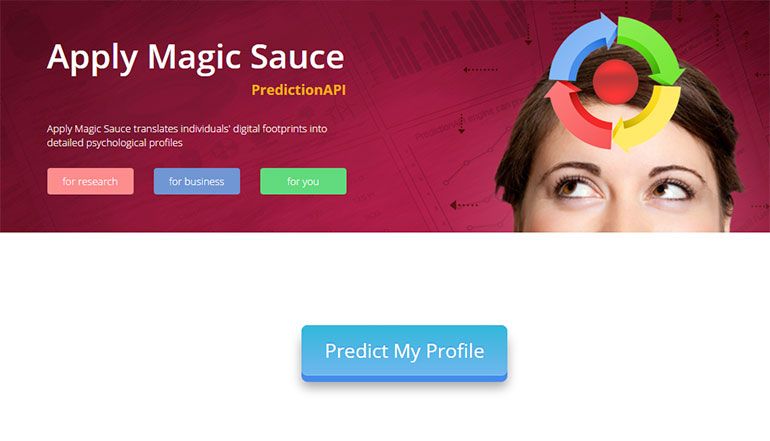Click the word 'Magic' in the title
The width and height of the screenshot is (770, 441).
pos(193,59)
